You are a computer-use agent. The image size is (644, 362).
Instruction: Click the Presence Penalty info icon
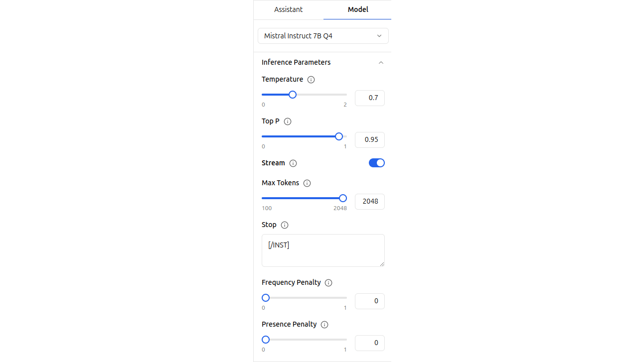click(324, 325)
